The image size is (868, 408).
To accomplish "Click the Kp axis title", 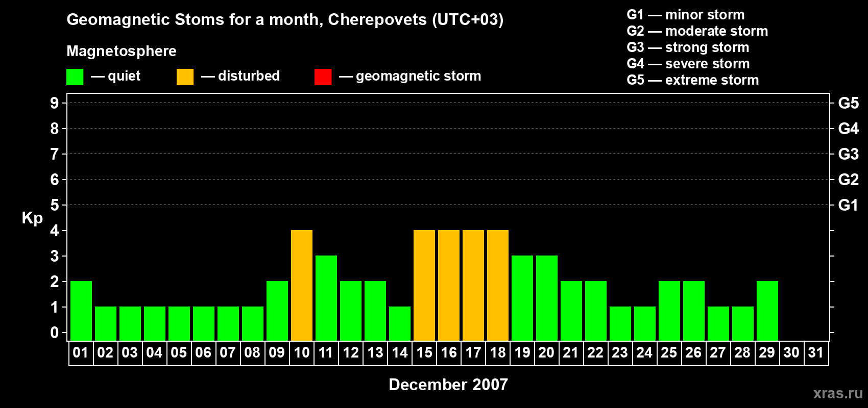I will tap(32, 218).
